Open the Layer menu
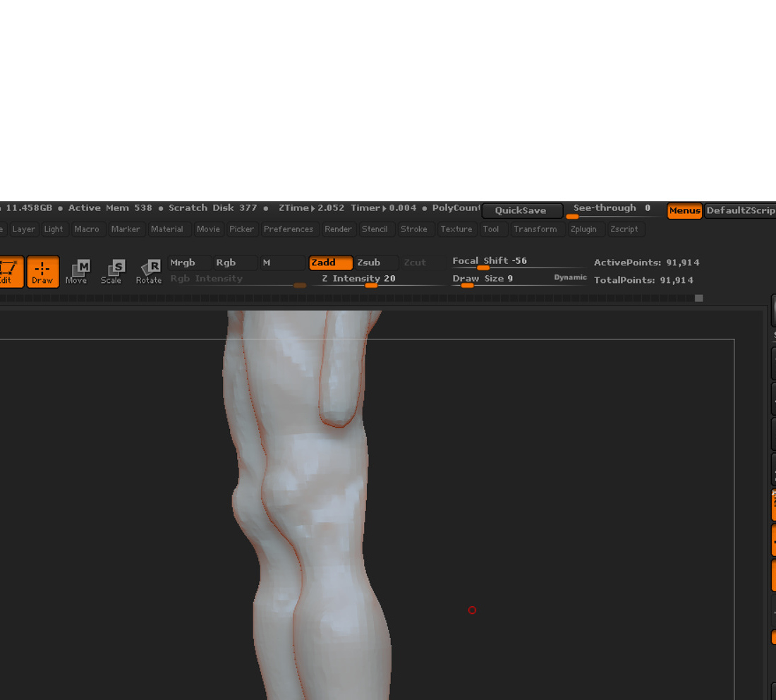 [23, 229]
